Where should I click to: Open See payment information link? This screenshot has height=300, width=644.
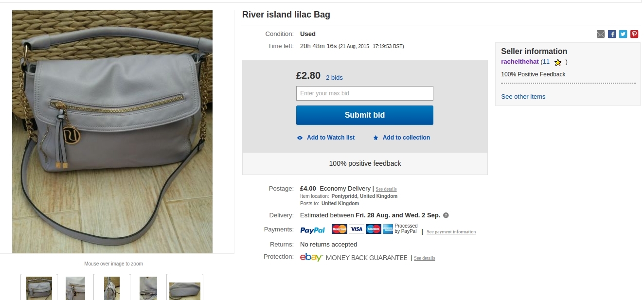pyautogui.click(x=451, y=232)
